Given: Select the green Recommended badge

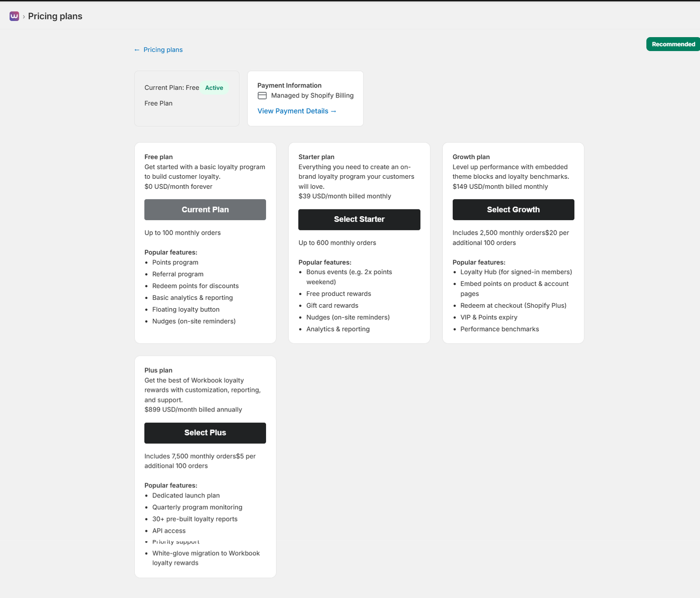Looking at the screenshot, I should [672, 44].
